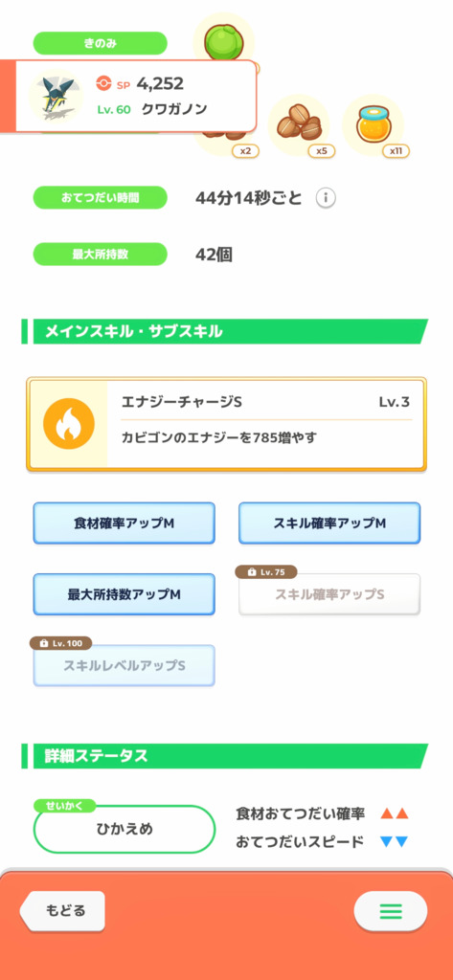
Task: Tap the Poké Ball SP icon
Action: [x=103, y=83]
